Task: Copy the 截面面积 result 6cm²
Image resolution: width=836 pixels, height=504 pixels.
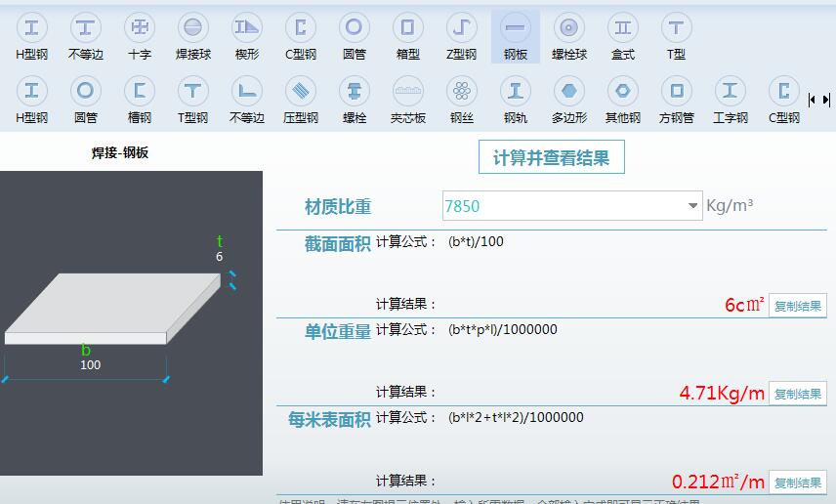Action: pyautogui.click(x=798, y=306)
